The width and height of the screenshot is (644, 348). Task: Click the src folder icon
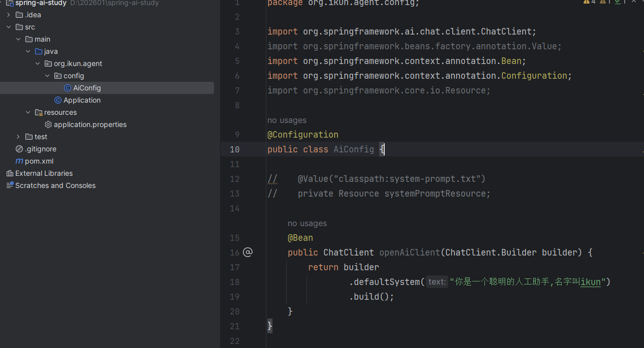point(19,27)
